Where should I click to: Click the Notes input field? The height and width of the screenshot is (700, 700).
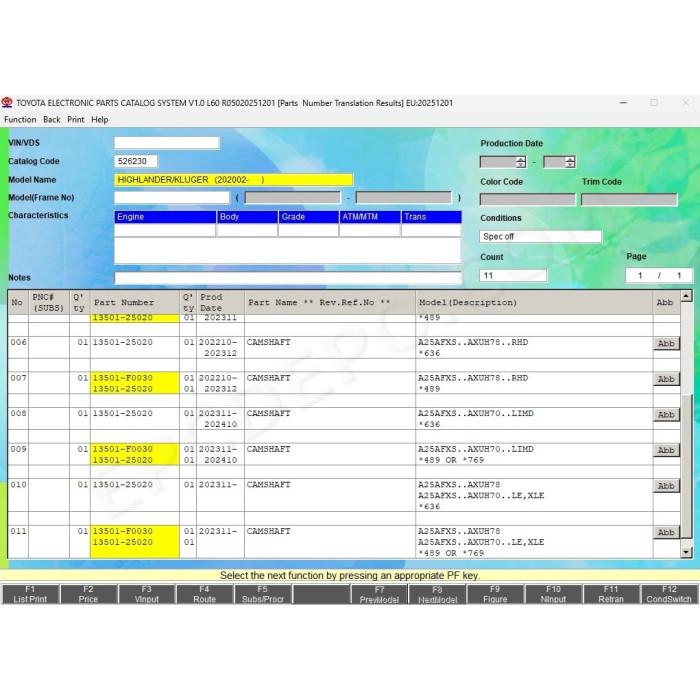point(288,278)
